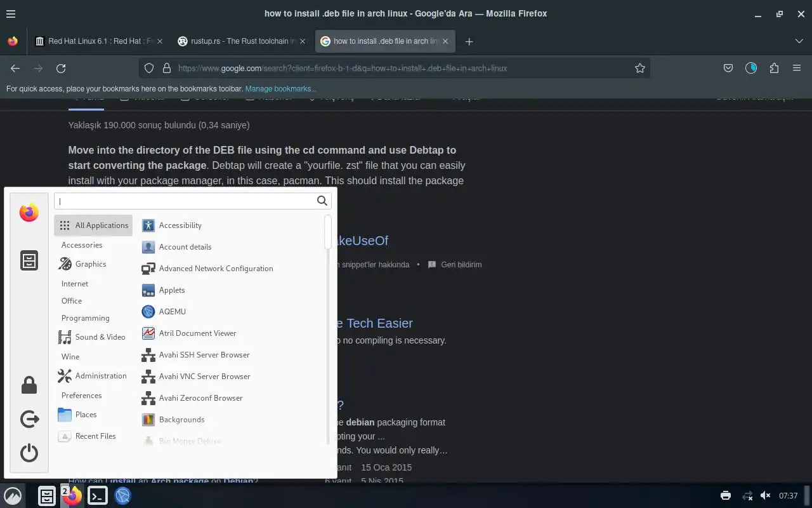
Task: Close the rustup.rs tab
Action: point(303,41)
